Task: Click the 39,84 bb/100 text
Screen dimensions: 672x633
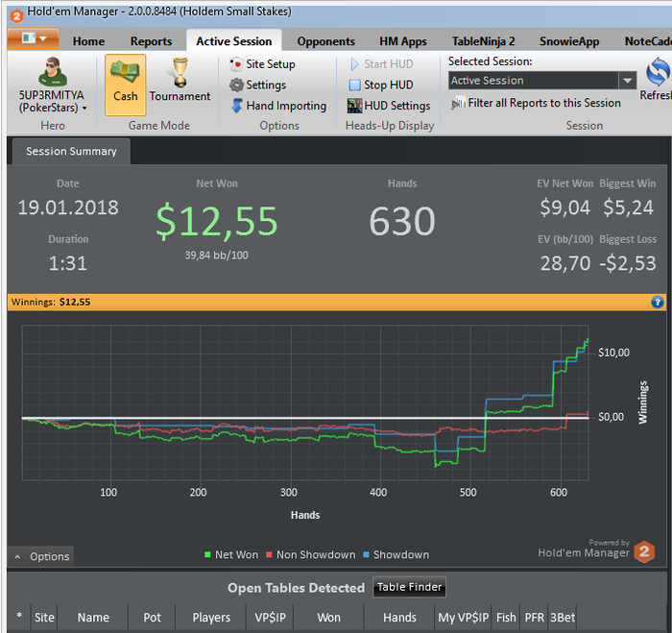Action: (216, 256)
